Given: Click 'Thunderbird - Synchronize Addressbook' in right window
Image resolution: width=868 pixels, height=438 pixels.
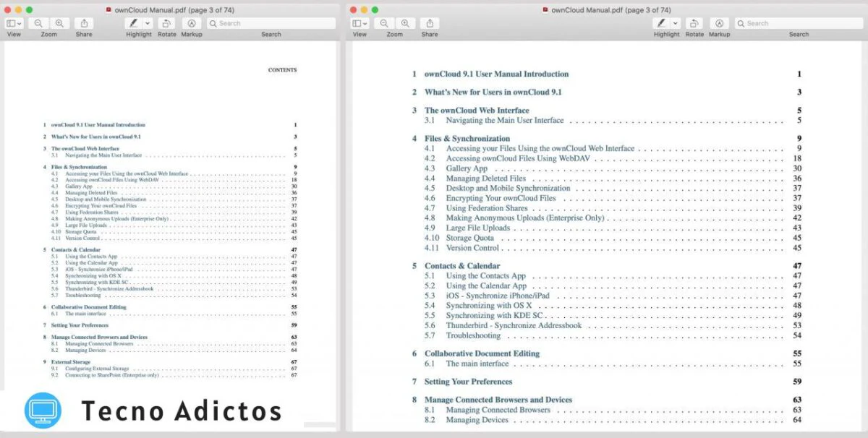Looking at the screenshot, I should (514, 325).
